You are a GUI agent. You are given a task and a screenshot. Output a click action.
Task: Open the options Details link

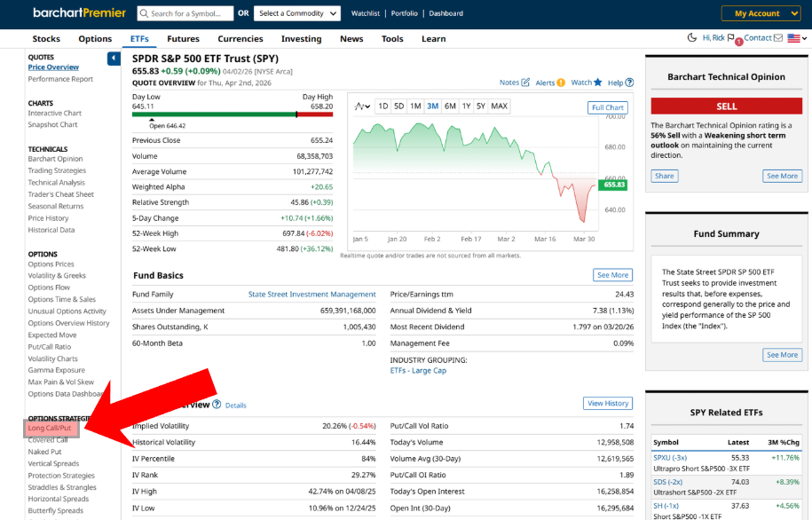point(236,406)
